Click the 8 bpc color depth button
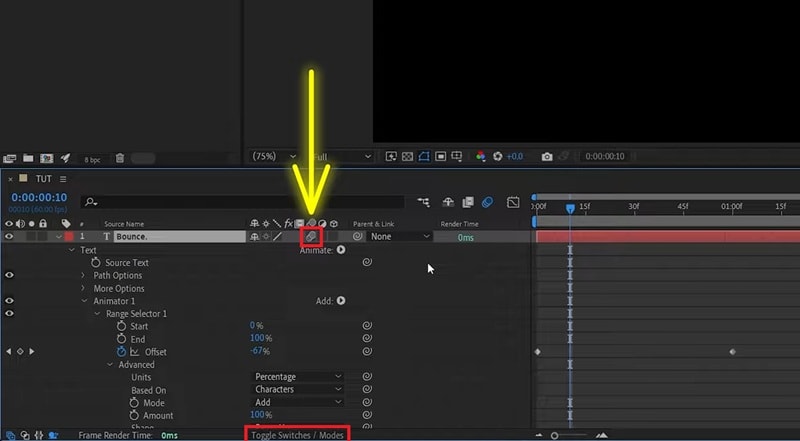The width and height of the screenshot is (800, 441). [x=92, y=160]
